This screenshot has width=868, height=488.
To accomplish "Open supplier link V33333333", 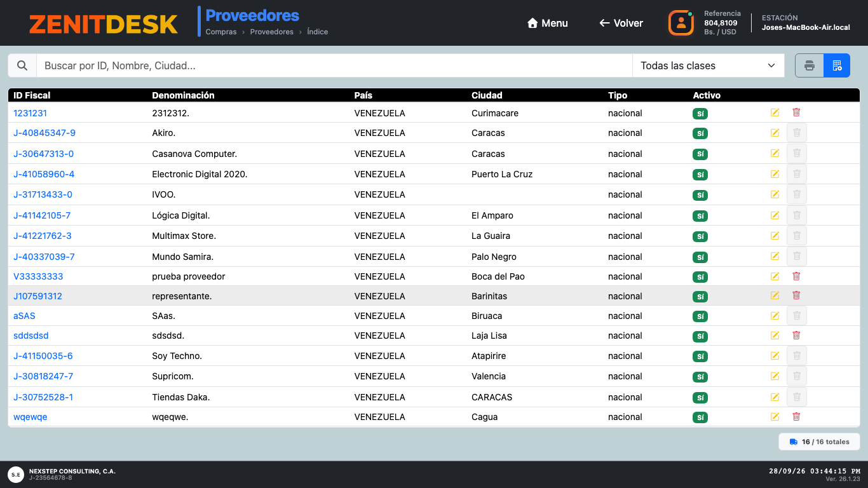I will 38,276.
